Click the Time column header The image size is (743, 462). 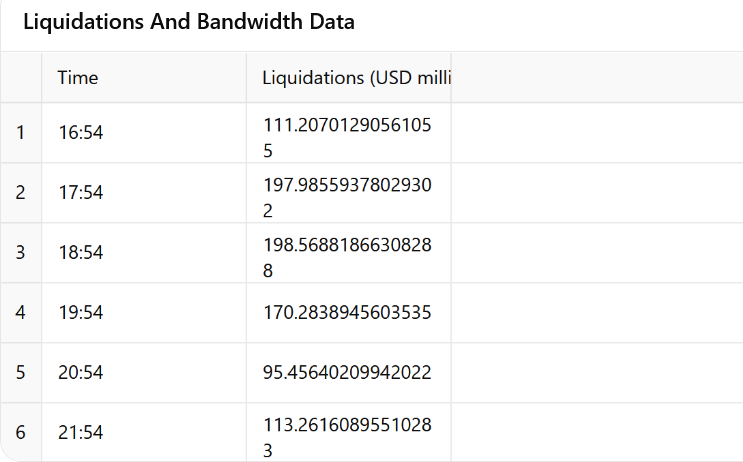tap(144, 78)
